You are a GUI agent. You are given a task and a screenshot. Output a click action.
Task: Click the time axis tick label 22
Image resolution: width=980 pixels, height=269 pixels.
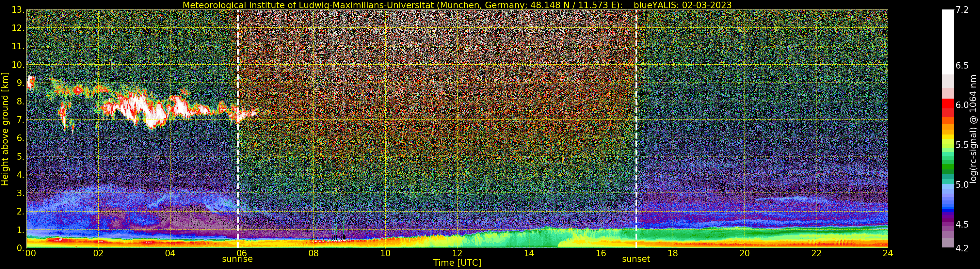pyautogui.click(x=816, y=253)
